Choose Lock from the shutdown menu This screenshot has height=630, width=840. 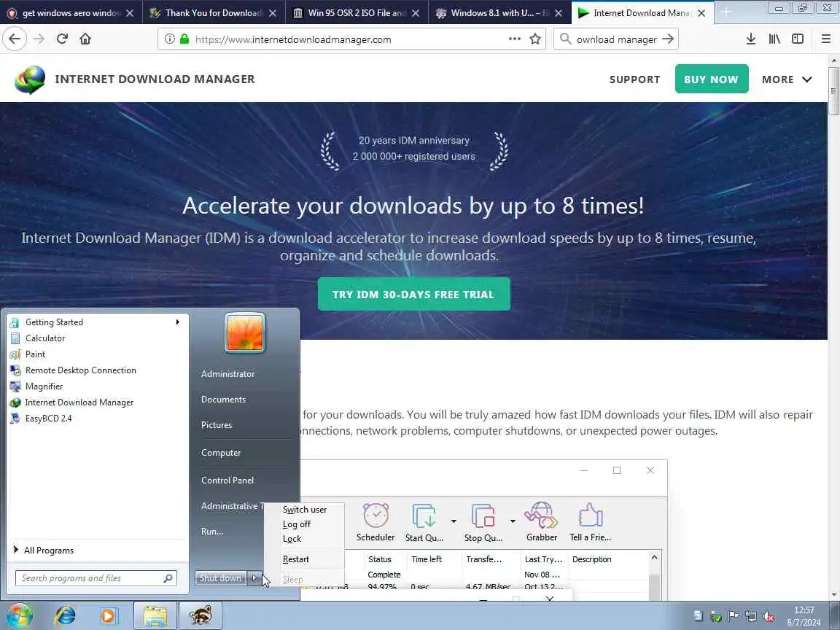pyautogui.click(x=292, y=538)
